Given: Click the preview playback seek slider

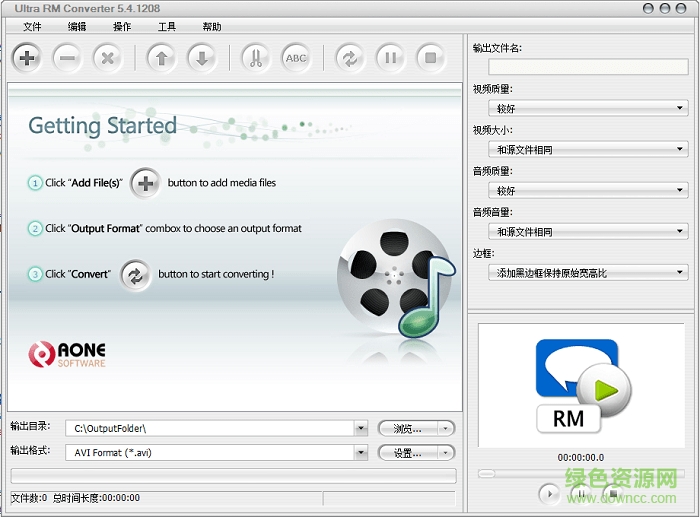Looking at the screenshot, I should 581,473.
